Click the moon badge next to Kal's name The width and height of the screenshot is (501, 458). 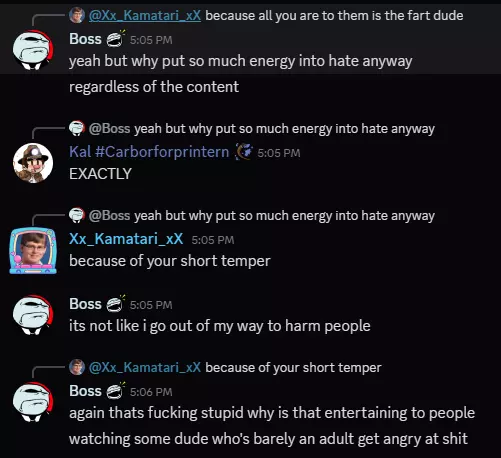pyautogui.click(x=244, y=152)
